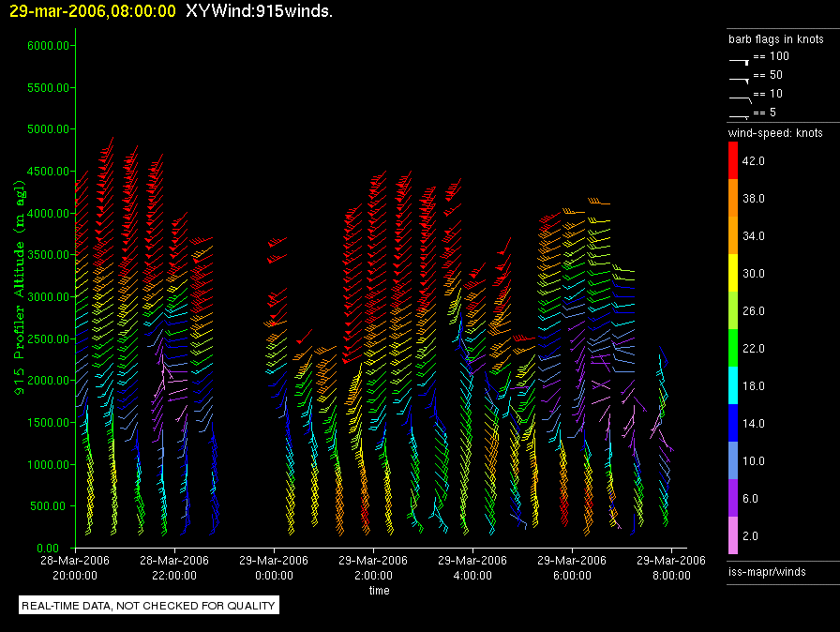Select the purple 6.0 knots color band
Viewport: 840px width, 632px height.
click(733, 499)
